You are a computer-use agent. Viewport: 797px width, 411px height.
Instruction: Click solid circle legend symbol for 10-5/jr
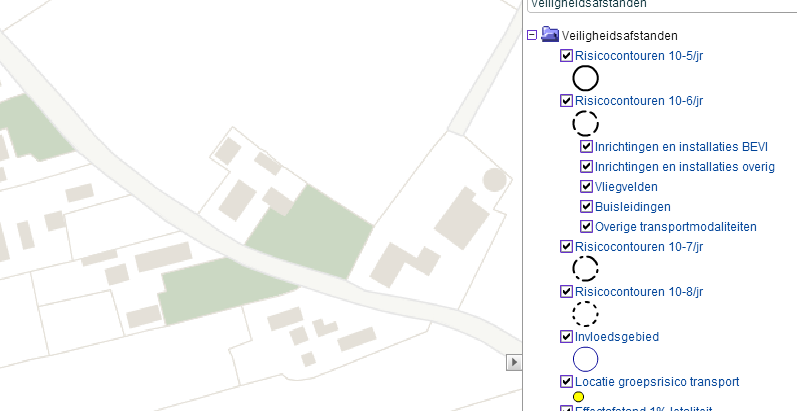(x=586, y=78)
